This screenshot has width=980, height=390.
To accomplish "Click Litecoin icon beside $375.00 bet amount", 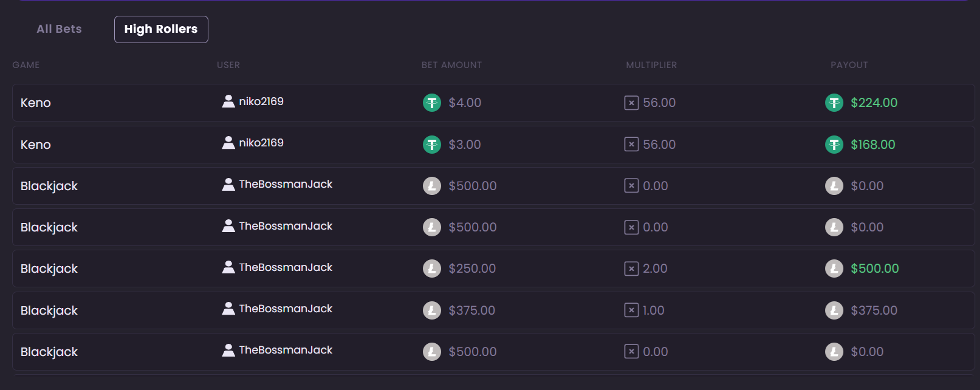I will click(x=432, y=310).
